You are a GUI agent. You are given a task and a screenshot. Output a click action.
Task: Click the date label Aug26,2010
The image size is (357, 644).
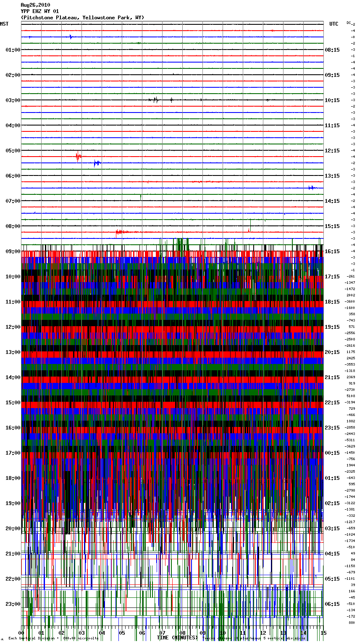35,5
